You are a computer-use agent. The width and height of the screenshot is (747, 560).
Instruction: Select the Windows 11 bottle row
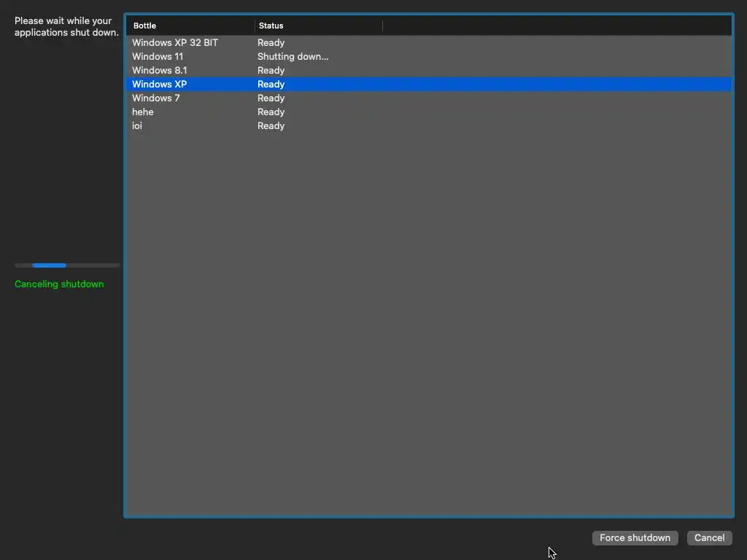coord(429,56)
